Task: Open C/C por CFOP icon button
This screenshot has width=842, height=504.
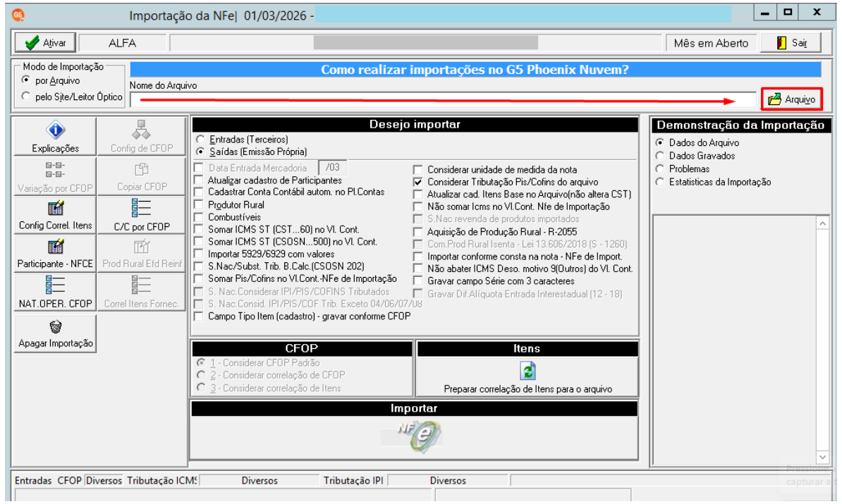Action: 142,215
